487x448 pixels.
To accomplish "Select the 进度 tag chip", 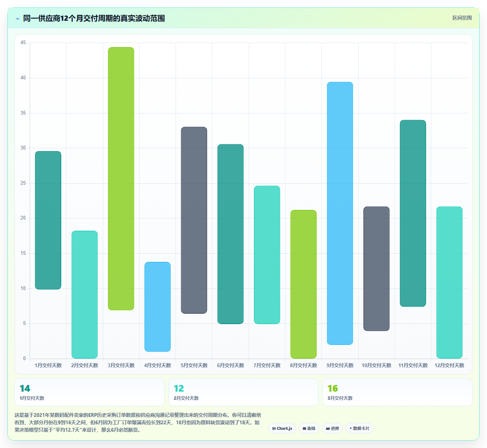I will [x=332, y=428].
